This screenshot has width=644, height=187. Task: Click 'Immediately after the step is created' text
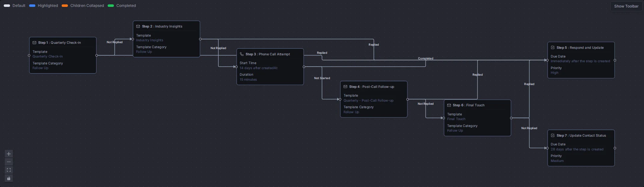click(x=580, y=61)
